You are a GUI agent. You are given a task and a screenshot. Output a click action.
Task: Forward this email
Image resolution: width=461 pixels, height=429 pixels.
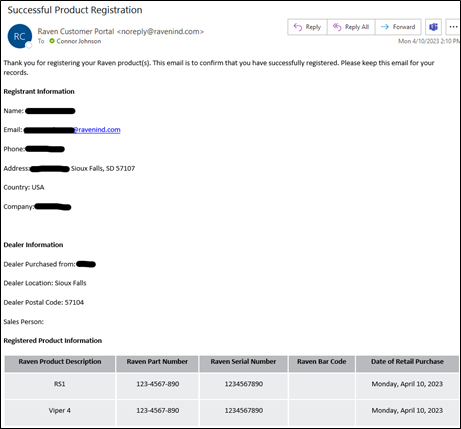[398, 27]
